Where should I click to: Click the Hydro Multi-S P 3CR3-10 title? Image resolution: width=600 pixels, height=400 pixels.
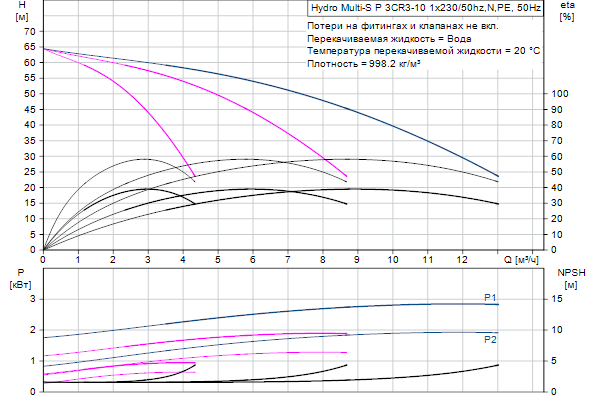(423, 8)
